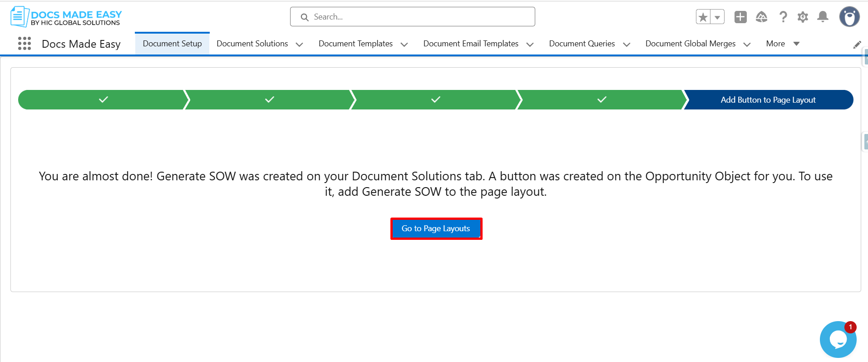Select the third completed progress step
868x362 pixels.
(435, 99)
